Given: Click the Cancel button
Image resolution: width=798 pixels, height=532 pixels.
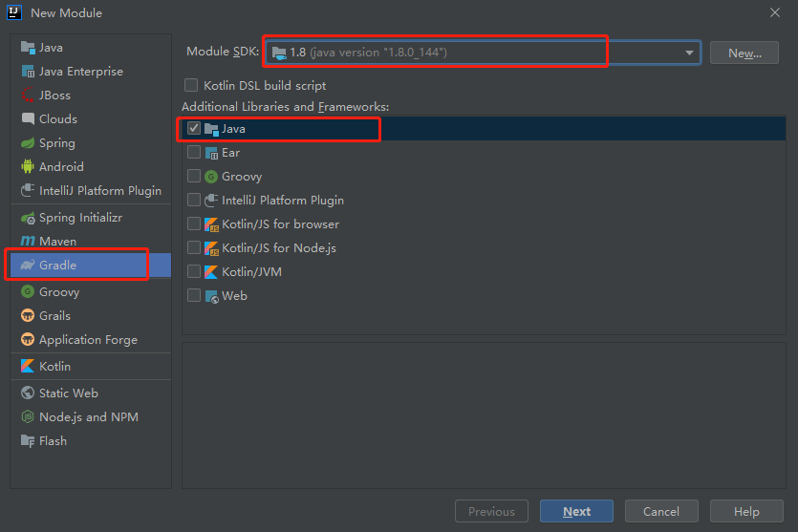Looking at the screenshot, I should [x=661, y=511].
